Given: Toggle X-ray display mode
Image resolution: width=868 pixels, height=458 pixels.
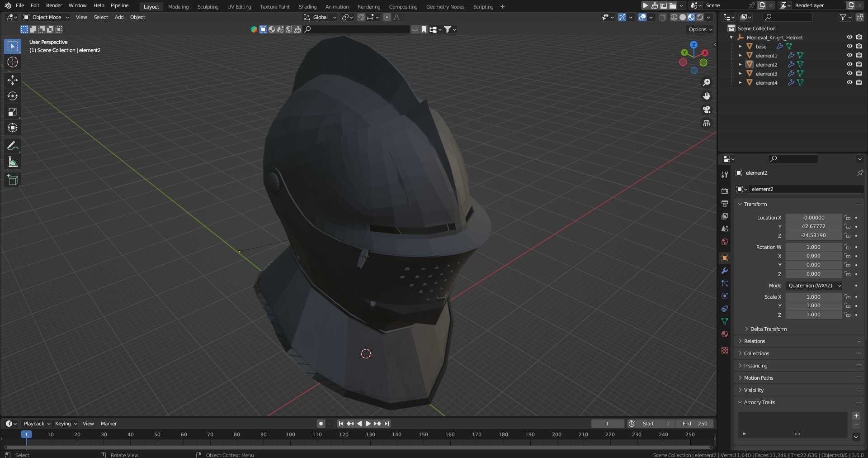Looking at the screenshot, I should point(662,17).
